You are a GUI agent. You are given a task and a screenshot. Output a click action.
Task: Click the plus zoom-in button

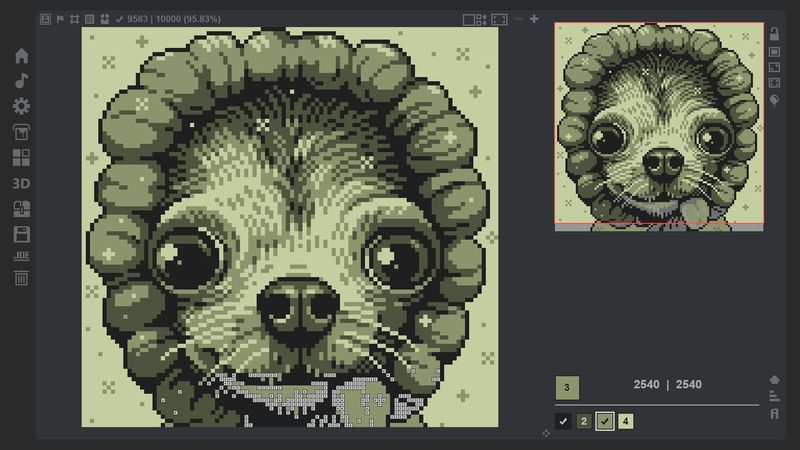(x=534, y=19)
